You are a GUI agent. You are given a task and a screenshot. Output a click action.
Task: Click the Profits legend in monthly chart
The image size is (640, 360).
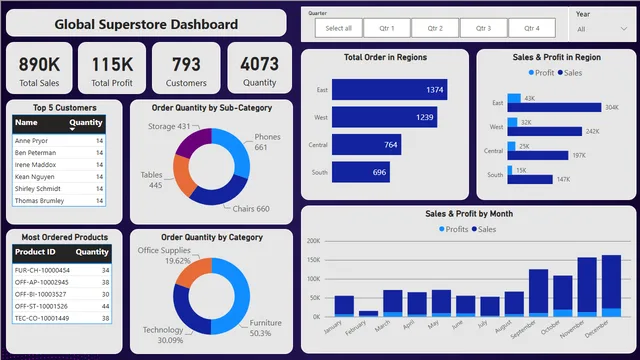click(453, 229)
